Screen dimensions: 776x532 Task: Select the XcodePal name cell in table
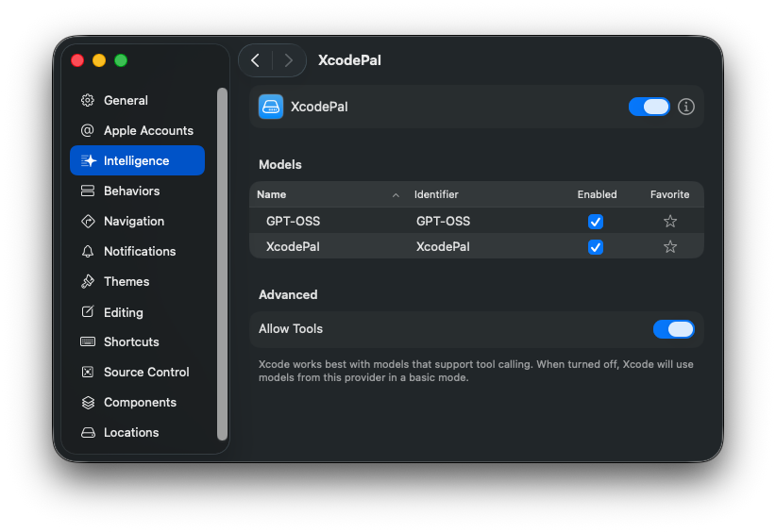293,247
